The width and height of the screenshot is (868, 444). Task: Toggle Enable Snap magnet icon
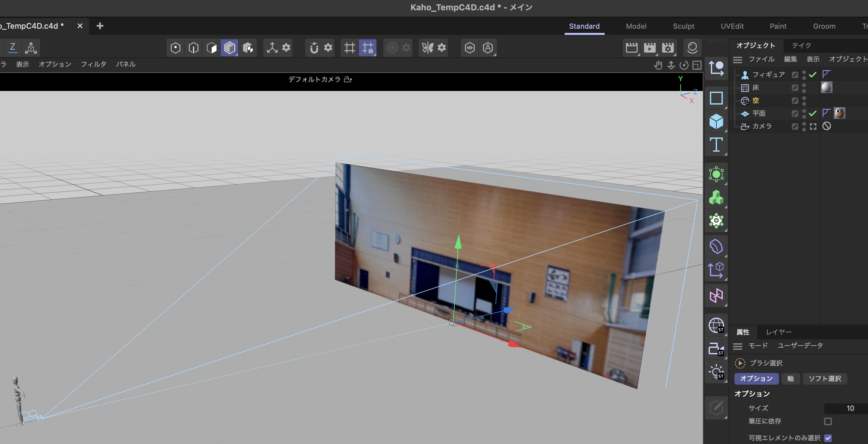click(x=314, y=47)
